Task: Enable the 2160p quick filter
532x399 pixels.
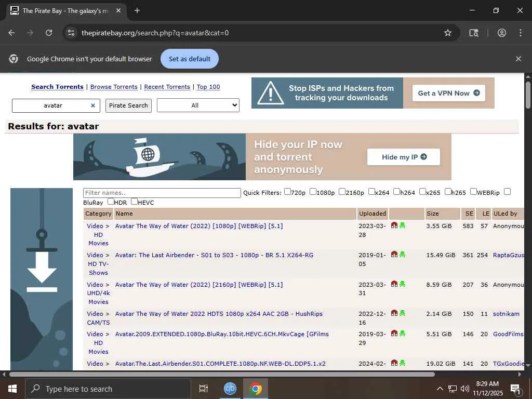Action: coord(342,192)
